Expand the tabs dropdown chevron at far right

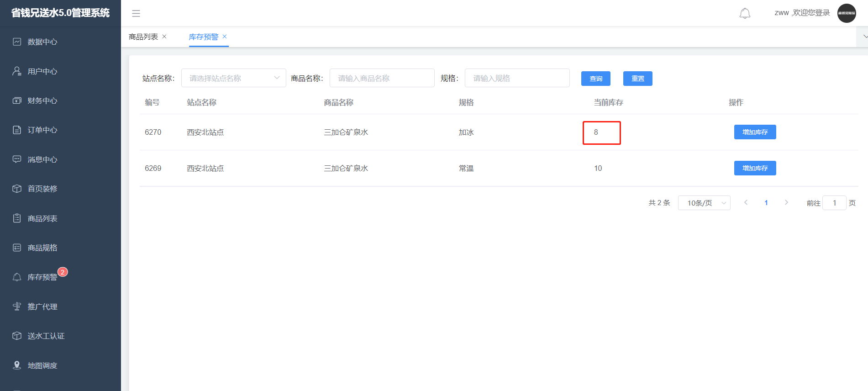pyautogui.click(x=864, y=37)
